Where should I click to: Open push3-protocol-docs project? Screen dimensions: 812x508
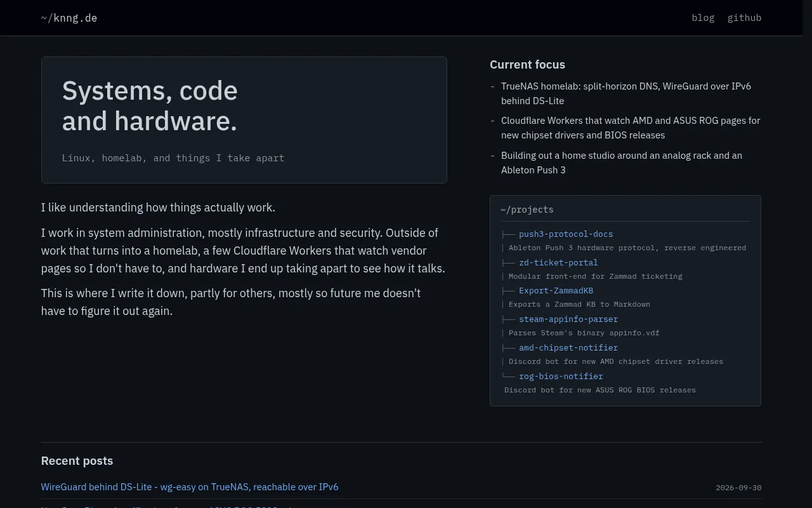click(566, 234)
